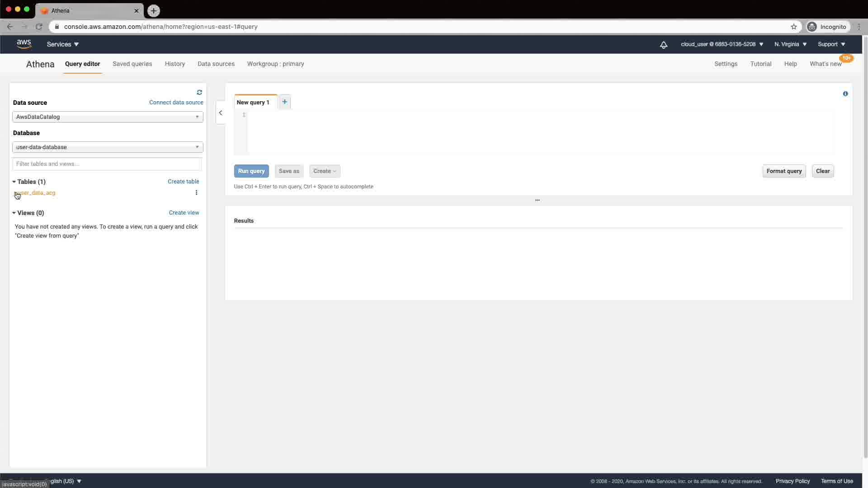Click the Filter tables and views field
Viewport: 868px width, 488px height.
(106, 164)
